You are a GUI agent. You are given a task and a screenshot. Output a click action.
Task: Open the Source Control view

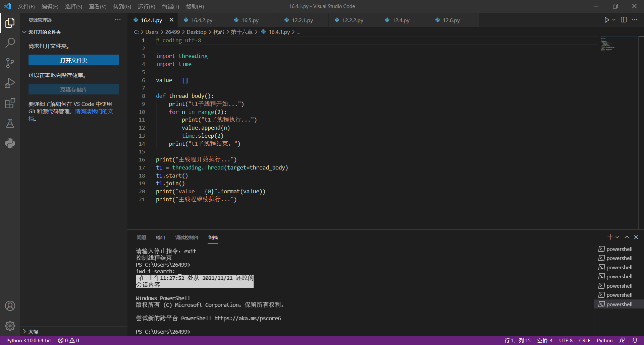[10, 63]
